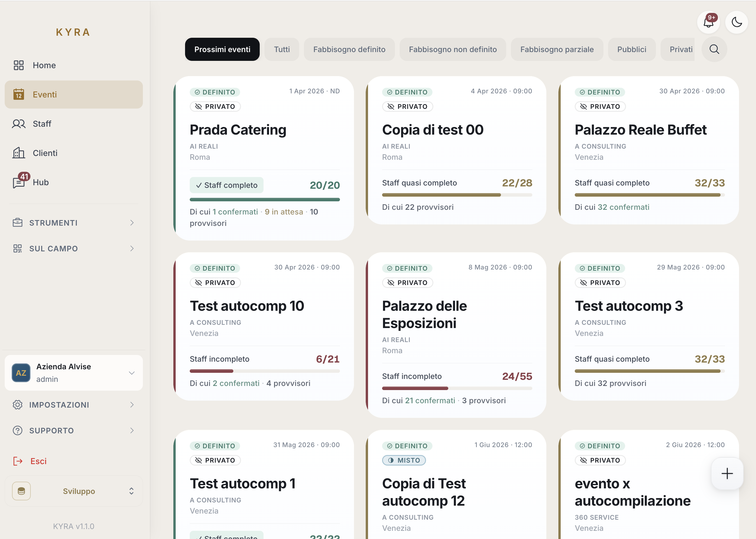Open Home from sidebar
The height and width of the screenshot is (539, 756).
tap(44, 65)
